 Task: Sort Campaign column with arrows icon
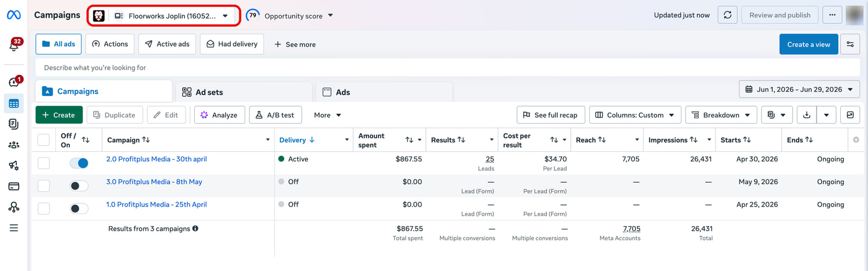(x=146, y=140)
